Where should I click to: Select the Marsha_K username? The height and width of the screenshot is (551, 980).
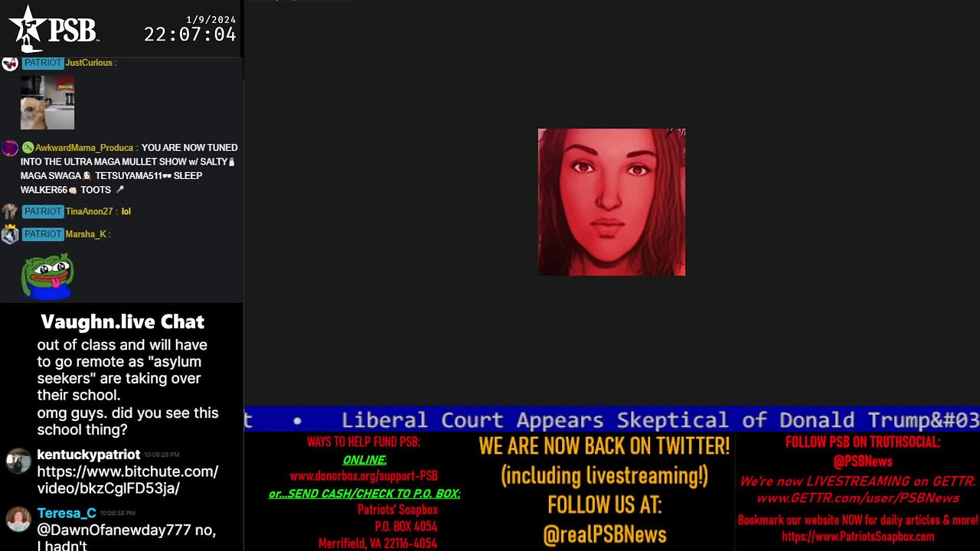point(86,234)
